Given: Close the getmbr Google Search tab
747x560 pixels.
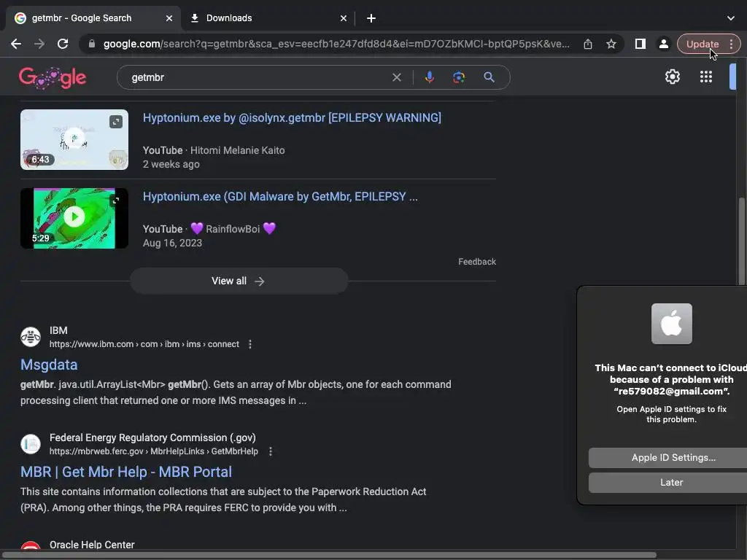Looking at the screenshot, I should pos(169,18).
